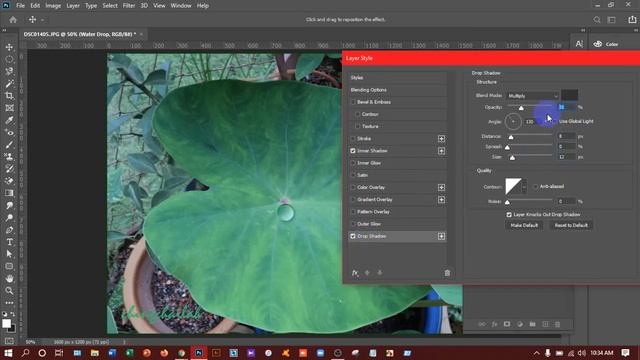Click the Home icon in options bar
The height and width of the screenshot is (360, 640).
[x=13, y=20]
